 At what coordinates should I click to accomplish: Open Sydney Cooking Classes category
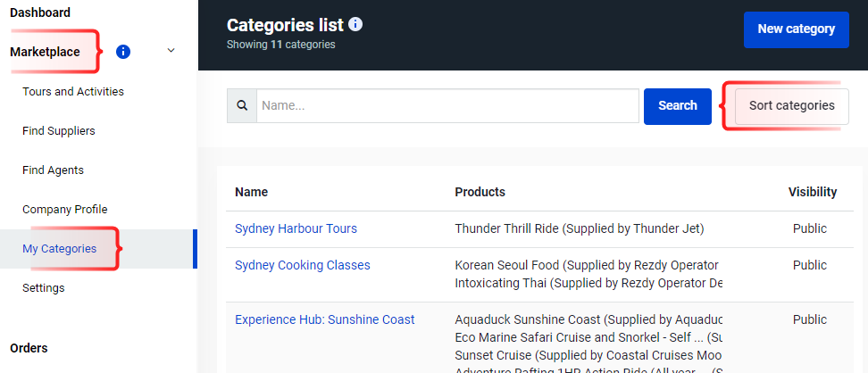303,265
